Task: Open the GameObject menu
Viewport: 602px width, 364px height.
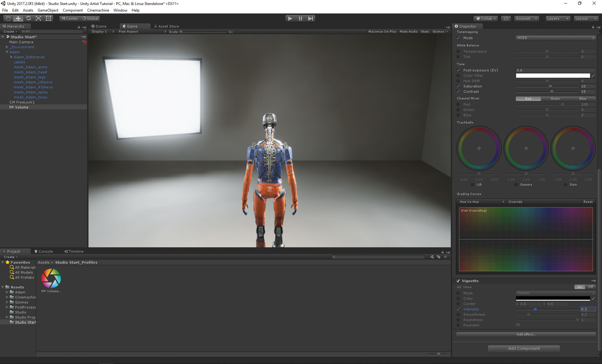Action: click(48, 10)
